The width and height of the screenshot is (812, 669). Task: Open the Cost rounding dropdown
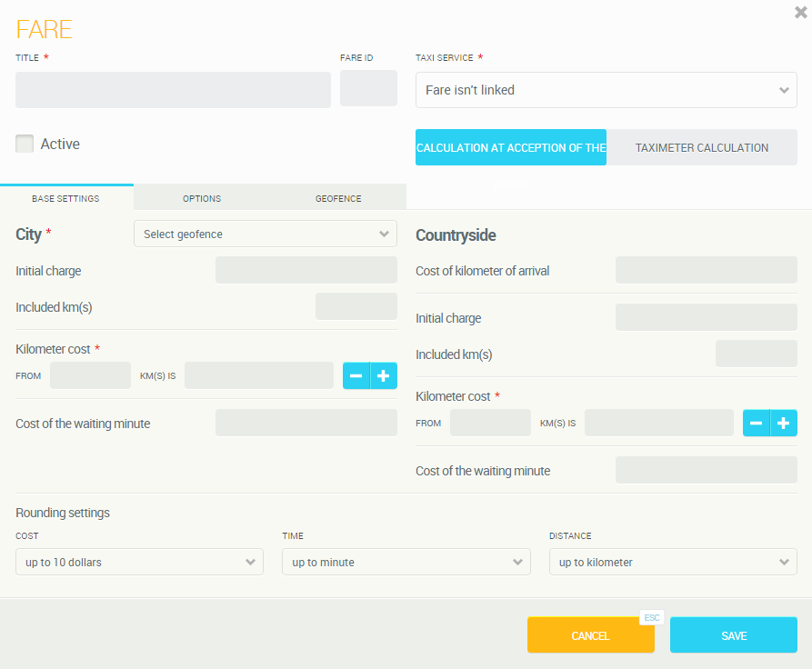point(139,563)
